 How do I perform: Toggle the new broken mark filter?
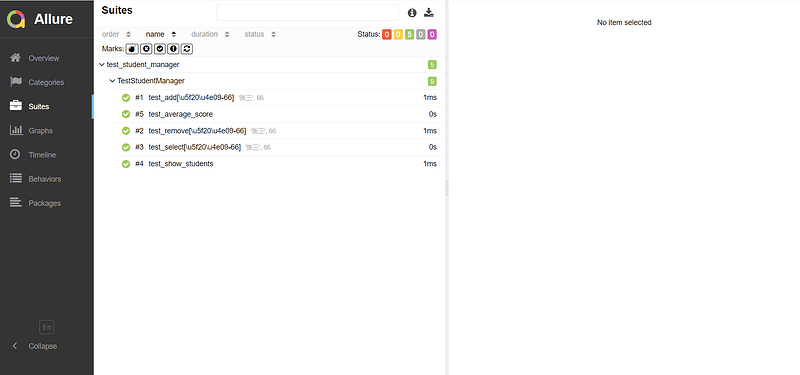173,49
